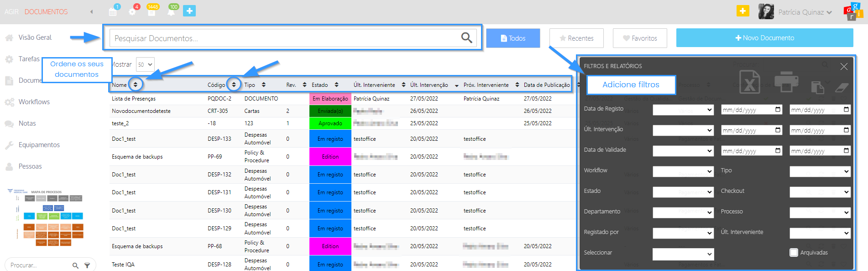Open Notas in the sidebar
868x271 pixels.
click(27, 123)
